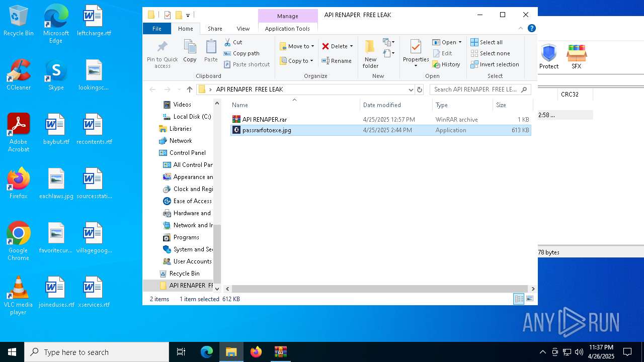Viewport: 644px width, 362px height.
Task: Select Recycle Bin in navigation pane
Action: 184,274
